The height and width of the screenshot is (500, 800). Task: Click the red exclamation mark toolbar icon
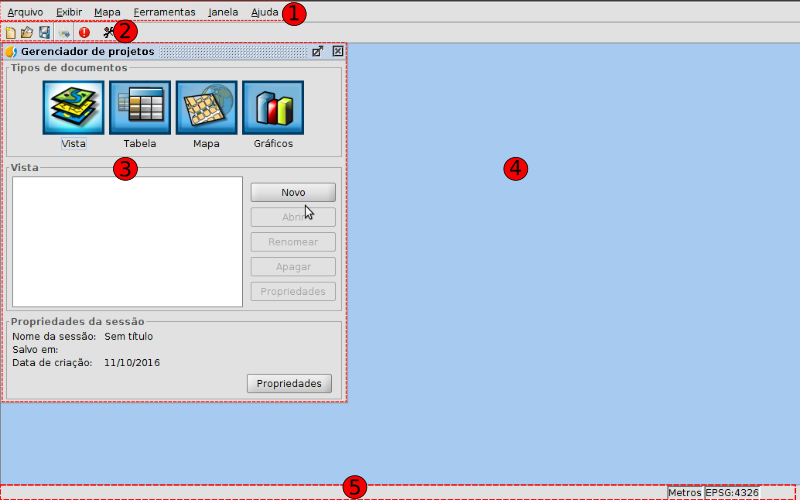pyautogui.click(x=84, y=32)
